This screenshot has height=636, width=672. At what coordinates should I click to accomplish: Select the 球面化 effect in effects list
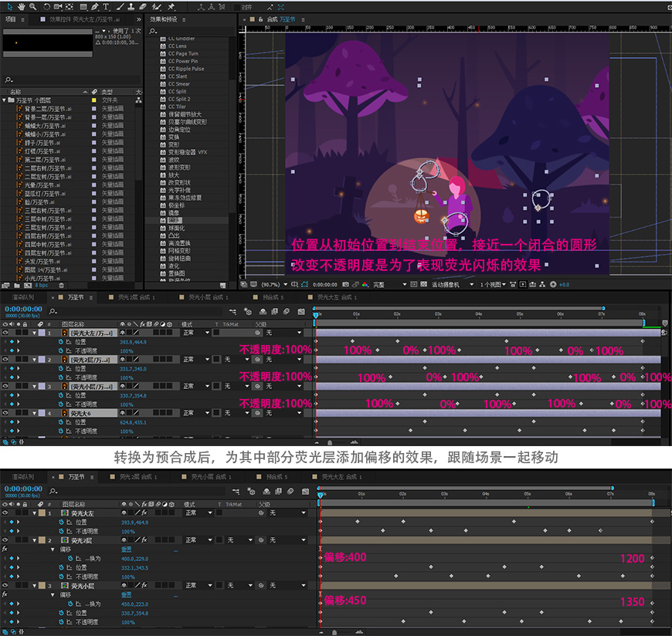pos(176,228)
